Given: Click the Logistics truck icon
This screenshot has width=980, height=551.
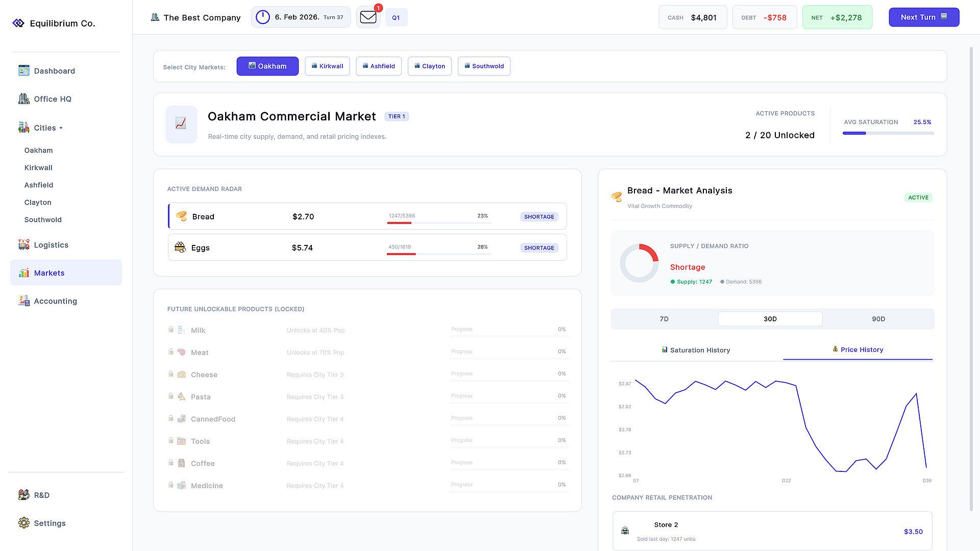Looking at the screenshot, I should pyautogui.click(x=24, y=244).
